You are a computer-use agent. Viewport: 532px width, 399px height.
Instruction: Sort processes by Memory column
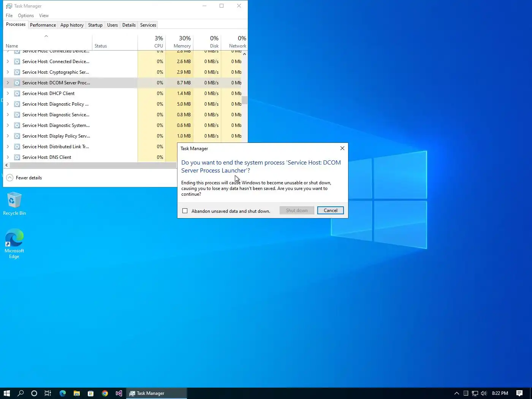click(179, 42)
